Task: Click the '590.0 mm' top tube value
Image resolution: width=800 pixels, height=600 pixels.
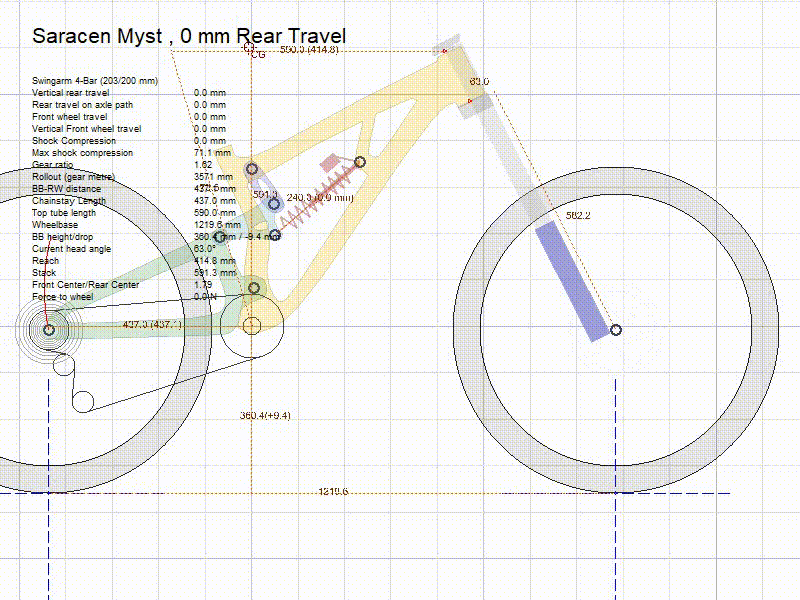Action: pos(215,213)
